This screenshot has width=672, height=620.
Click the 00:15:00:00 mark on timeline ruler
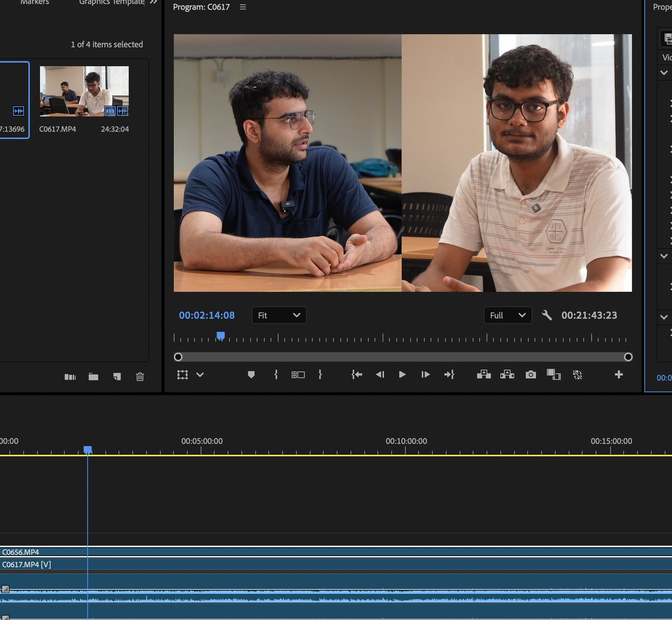click(x=611, y=441)
